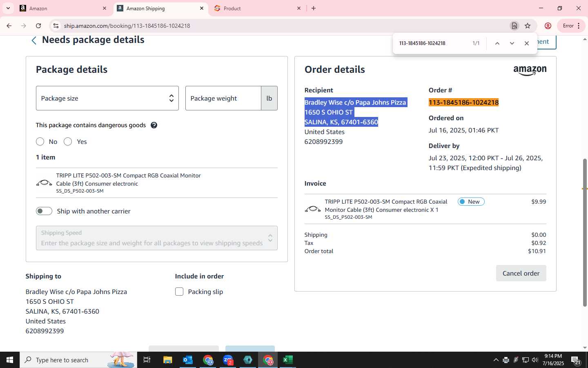This screenshot has height=368, width=588.
Task: Open the notification center icon
Action: tap(576, 360)
